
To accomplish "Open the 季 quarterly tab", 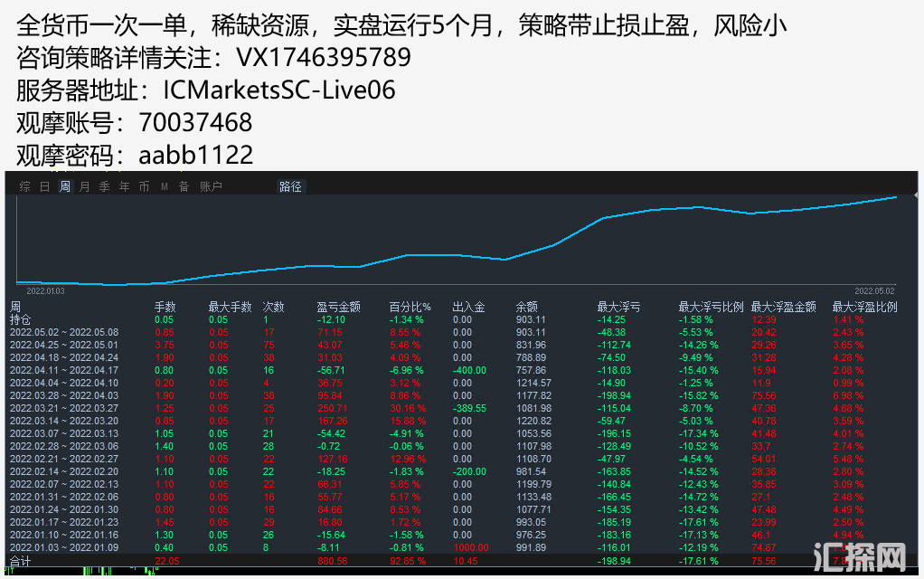I will coord(104,186).
